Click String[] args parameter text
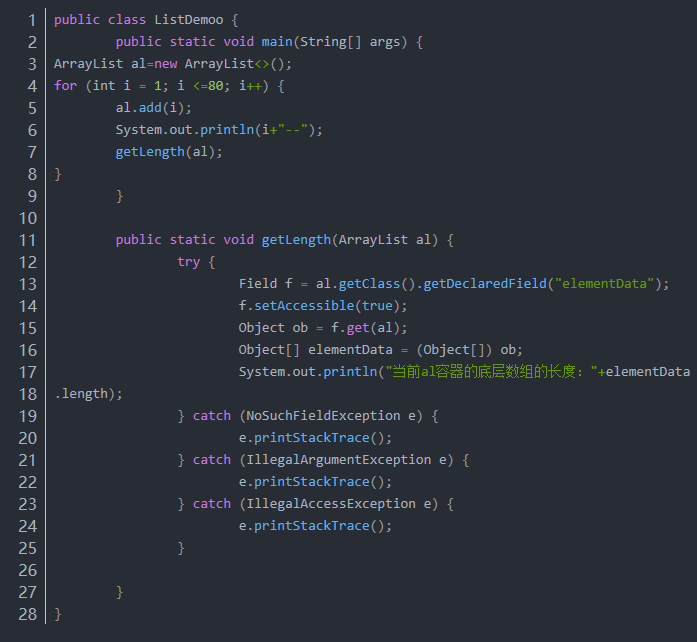697x642 pixels. point(350,42)
